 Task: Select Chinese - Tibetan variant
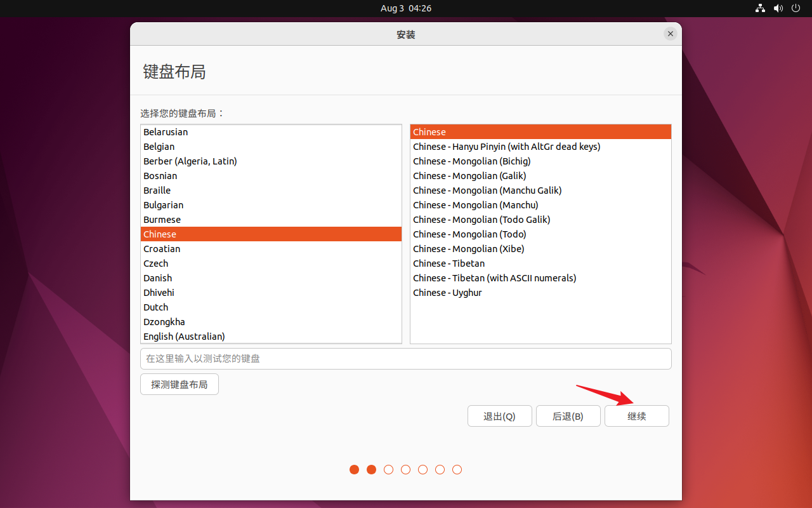click(449, 264)
